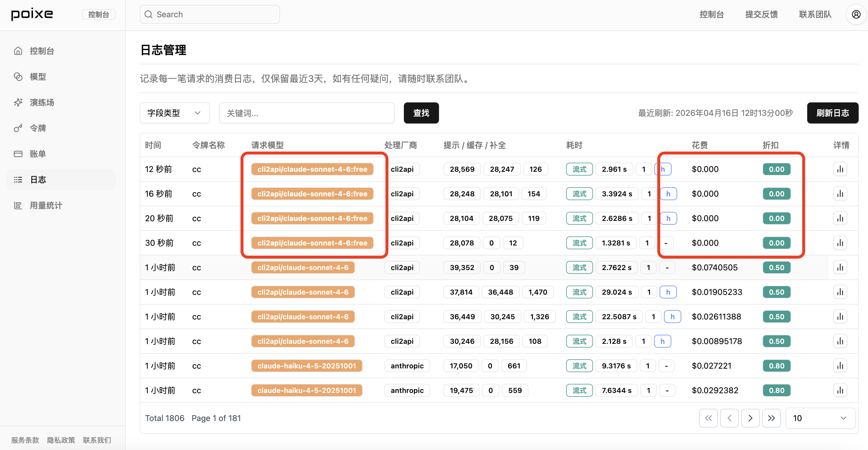The width and height of the screenshot is (868, 450).
Task: Go to next page arrow
Action: [750, 418]
